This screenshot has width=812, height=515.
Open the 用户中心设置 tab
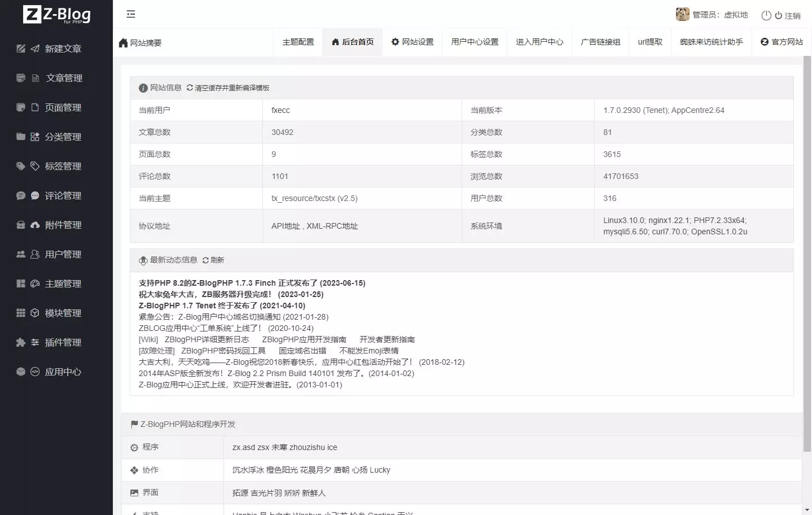pyautogui.click(x=475, y=42)
